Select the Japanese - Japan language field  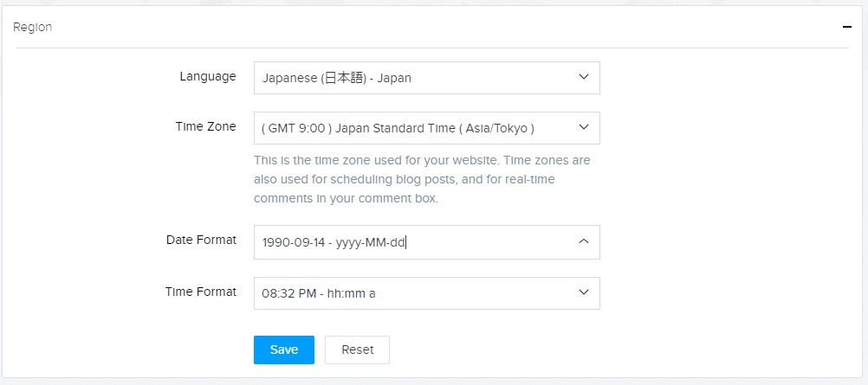click(427, 78)
